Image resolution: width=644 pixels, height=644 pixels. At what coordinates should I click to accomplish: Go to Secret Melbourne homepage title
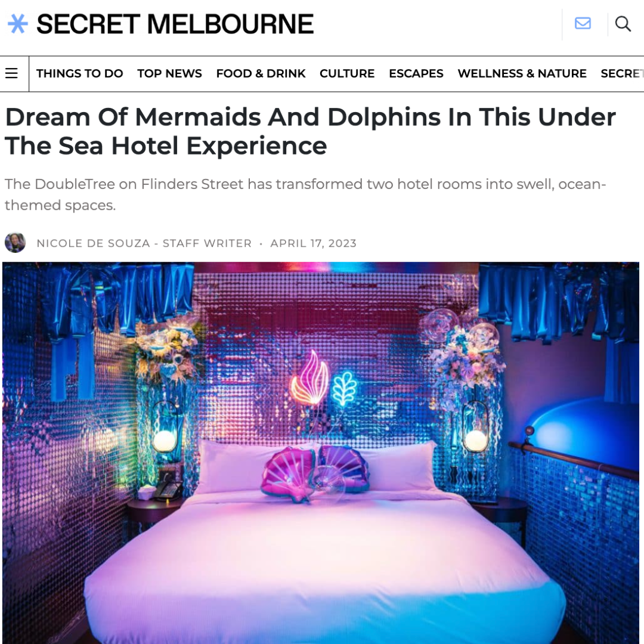tap(175, 24)
